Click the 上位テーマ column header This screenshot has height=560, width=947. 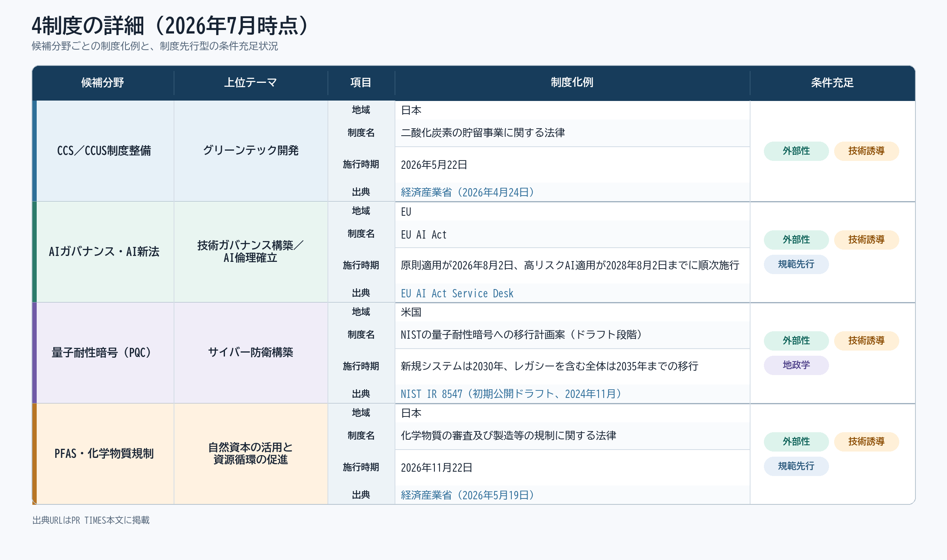point(251,82)
